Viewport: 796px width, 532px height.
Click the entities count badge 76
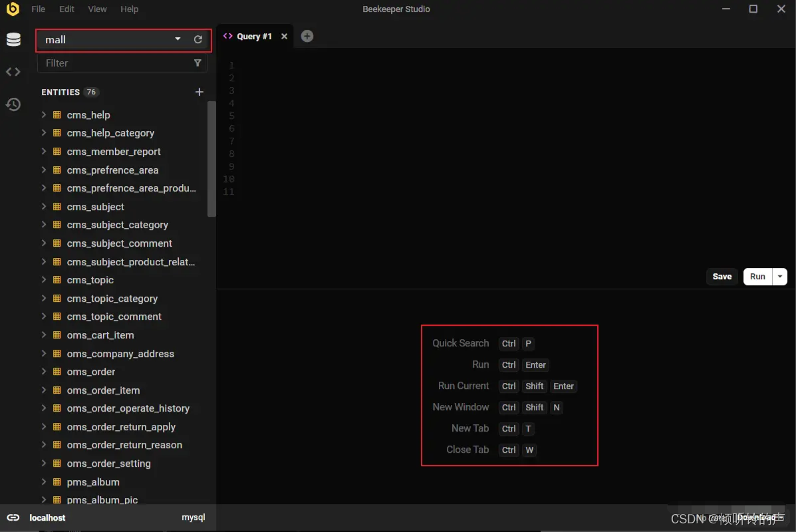(91, 92)
